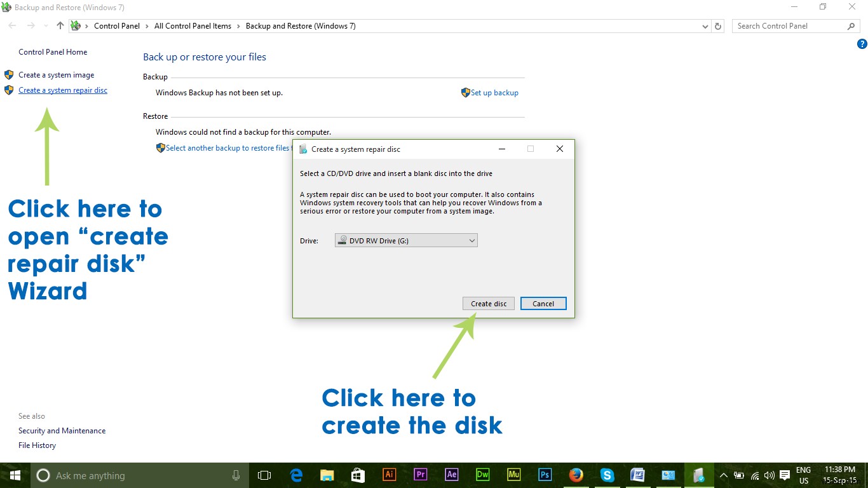Screen dimensions: 868x488
Task: Open Skype from the taskbar
Action: click(607, 475)
